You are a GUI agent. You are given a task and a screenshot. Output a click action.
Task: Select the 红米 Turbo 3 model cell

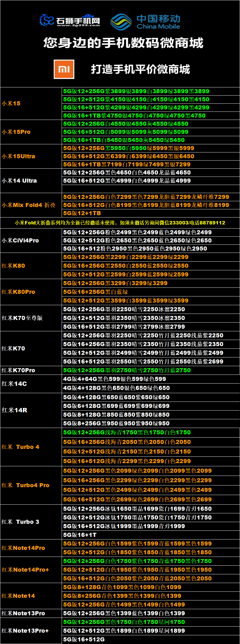[x=31, y=522]
